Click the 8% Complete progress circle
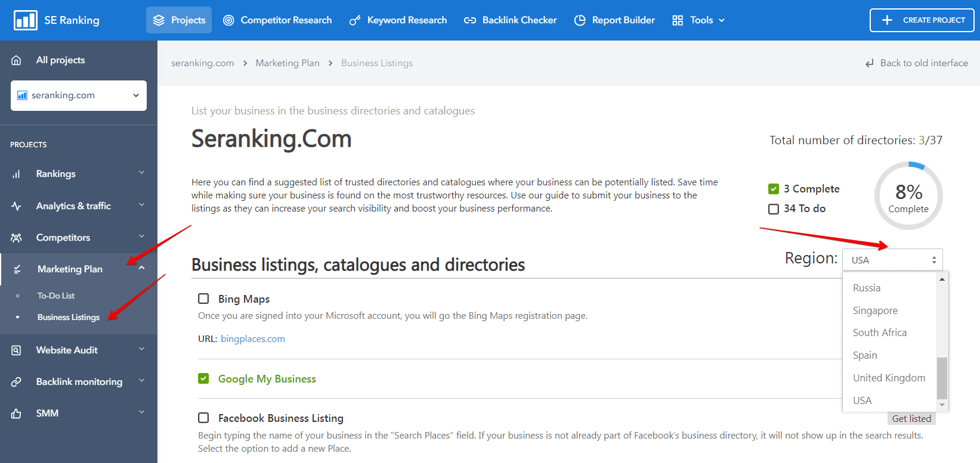980x463 pixels. tap(908, 195)
